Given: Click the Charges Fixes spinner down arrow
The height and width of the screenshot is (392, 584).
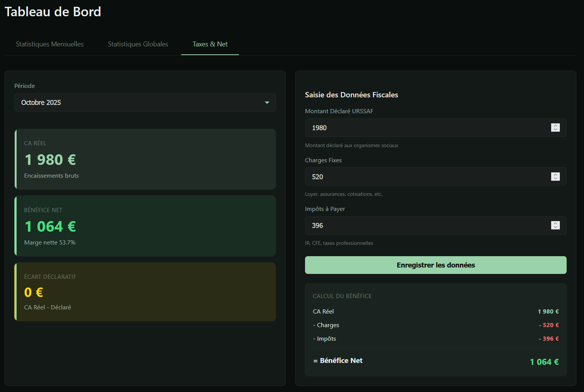Looking at the screenshot, I should click(555, 179).
